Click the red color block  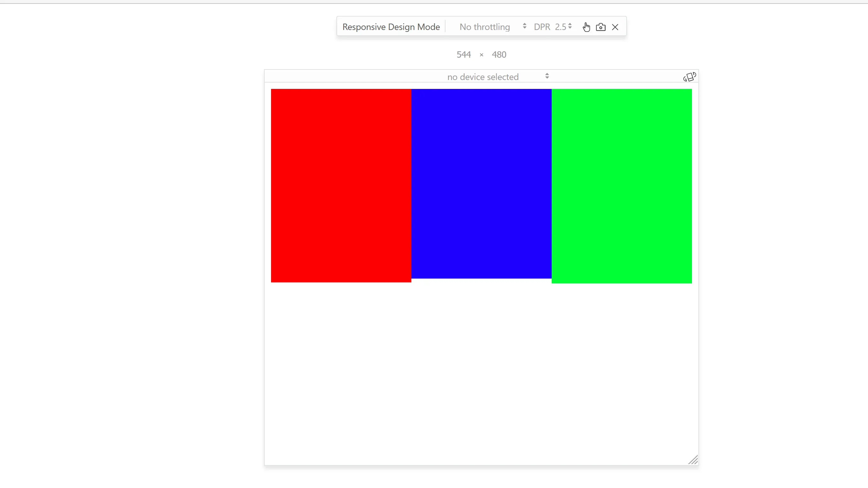pos(341,185)
